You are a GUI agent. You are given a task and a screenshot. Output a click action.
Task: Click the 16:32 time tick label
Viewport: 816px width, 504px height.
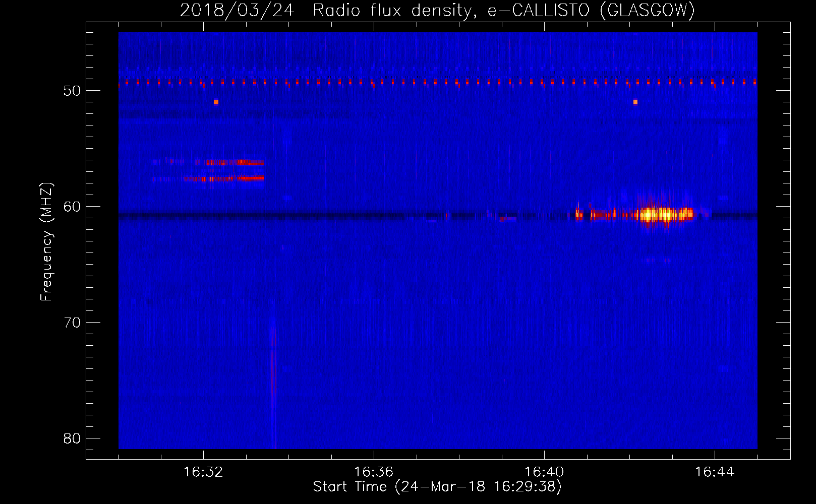coord(203,472)
